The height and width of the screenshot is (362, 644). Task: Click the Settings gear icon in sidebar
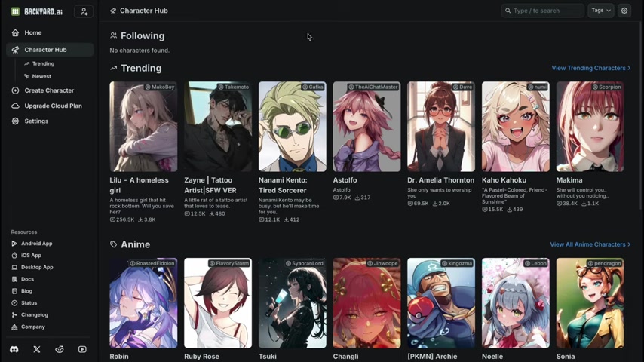(x=15, y=121)
